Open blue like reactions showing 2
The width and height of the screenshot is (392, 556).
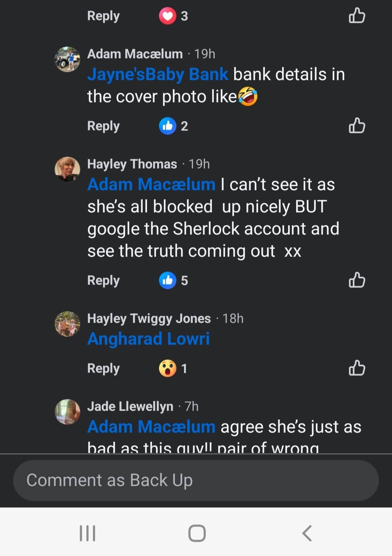point(173,126)
